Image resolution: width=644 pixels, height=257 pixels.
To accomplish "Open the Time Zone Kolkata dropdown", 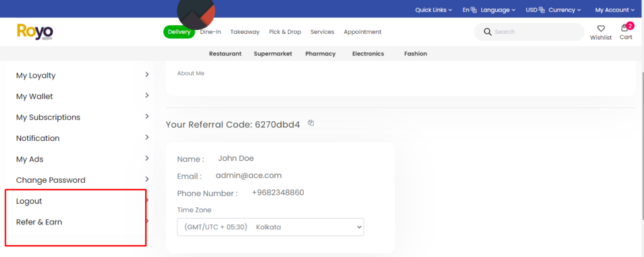I will (x=270, y=227).
